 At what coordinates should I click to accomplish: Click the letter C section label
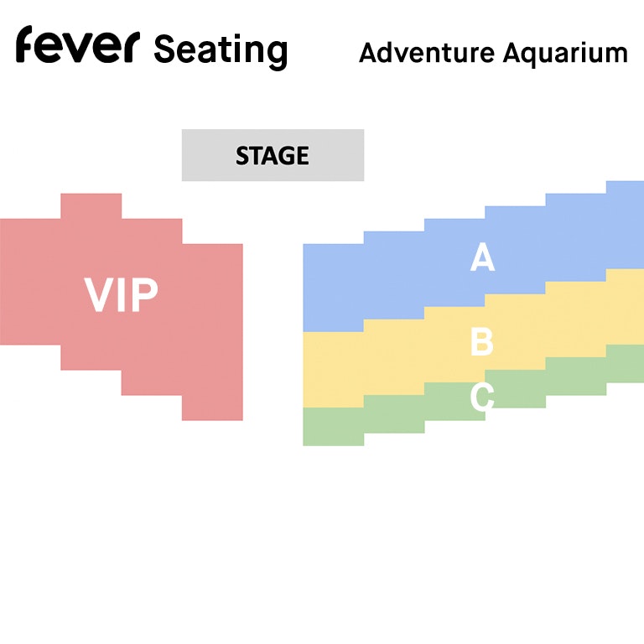click(x=481, y=396)
